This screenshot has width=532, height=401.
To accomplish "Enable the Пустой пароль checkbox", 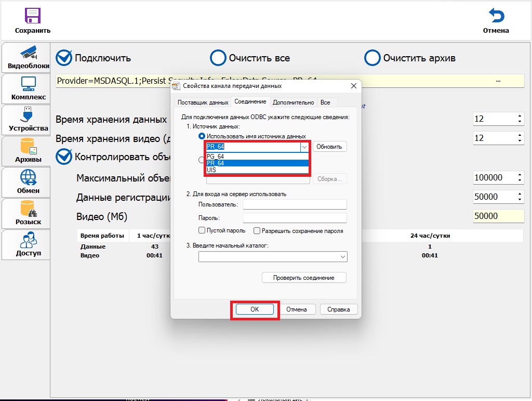I will click(x=202, y=230).
